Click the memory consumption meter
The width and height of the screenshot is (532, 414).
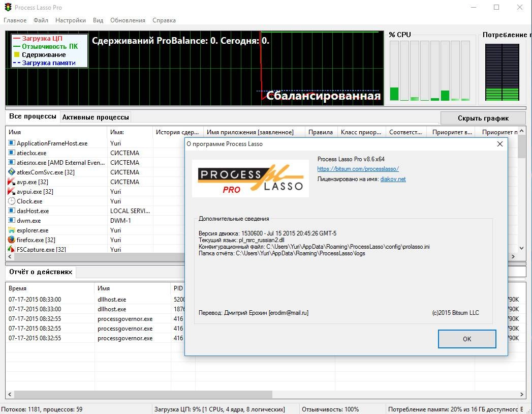click(502, 72)
